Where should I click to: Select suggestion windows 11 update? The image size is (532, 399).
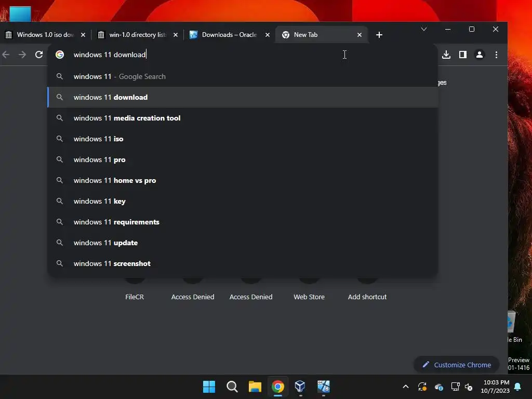[243, 243]
